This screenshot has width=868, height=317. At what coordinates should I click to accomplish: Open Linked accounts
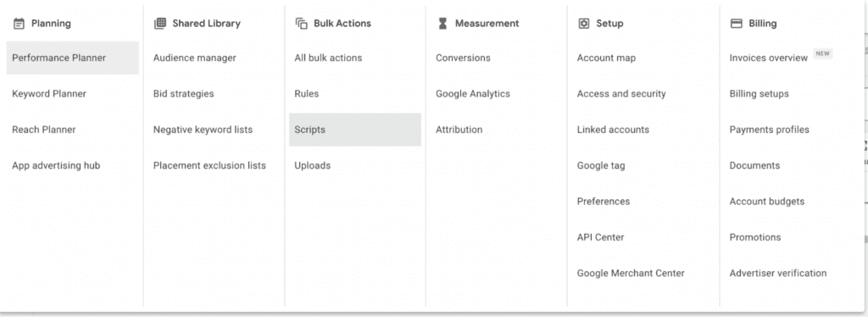coord(613,130)
